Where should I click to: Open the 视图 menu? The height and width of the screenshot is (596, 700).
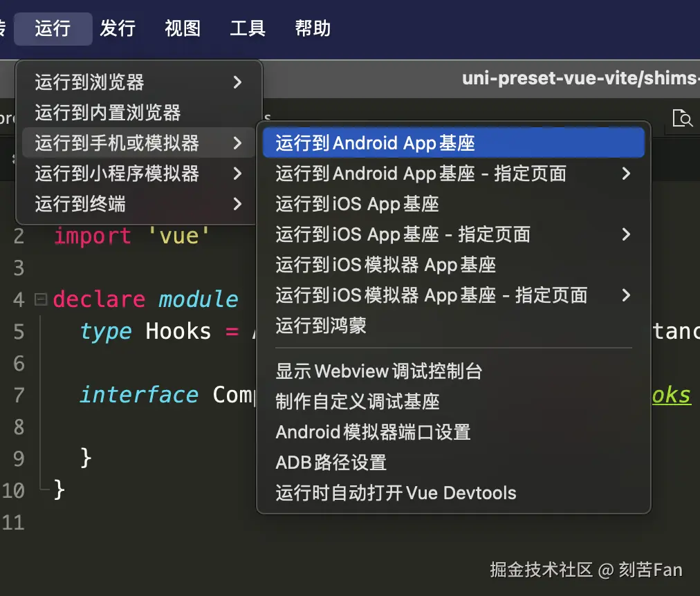[182, 28]
